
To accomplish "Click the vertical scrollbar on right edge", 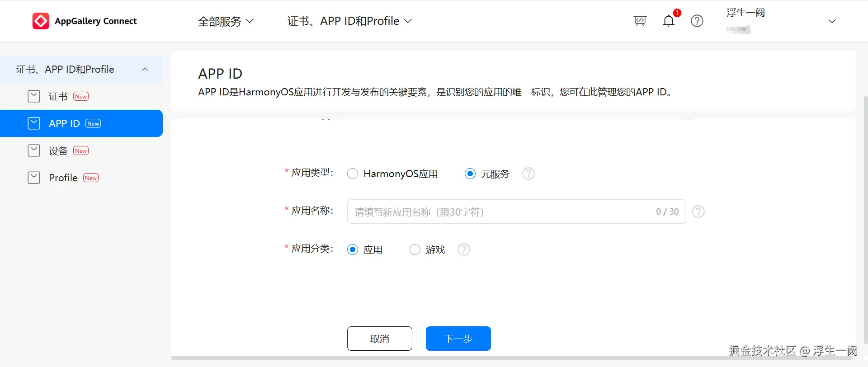I will pyautogui.click(x=866, y=220).
